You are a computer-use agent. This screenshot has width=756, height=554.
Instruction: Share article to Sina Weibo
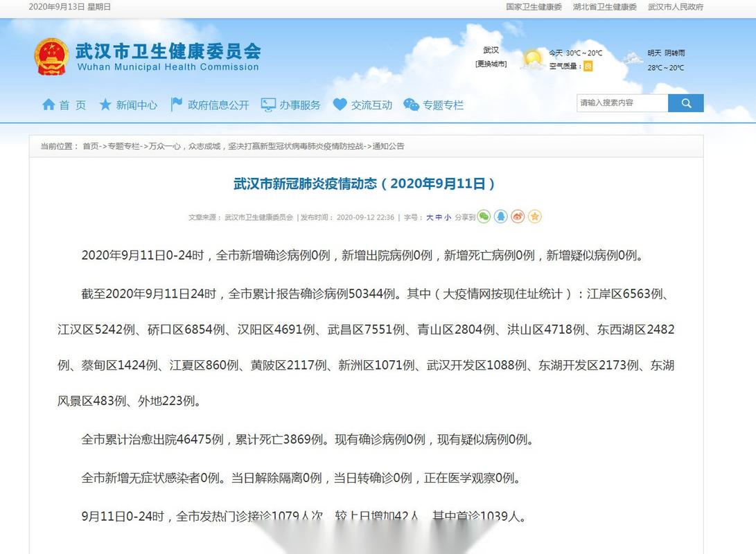tap(518, 216)
